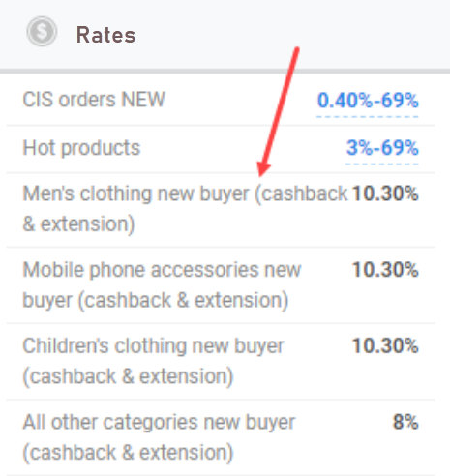Click the '& extension)' text under Men's clothing

pyautogui.click(x=78, y=224)
